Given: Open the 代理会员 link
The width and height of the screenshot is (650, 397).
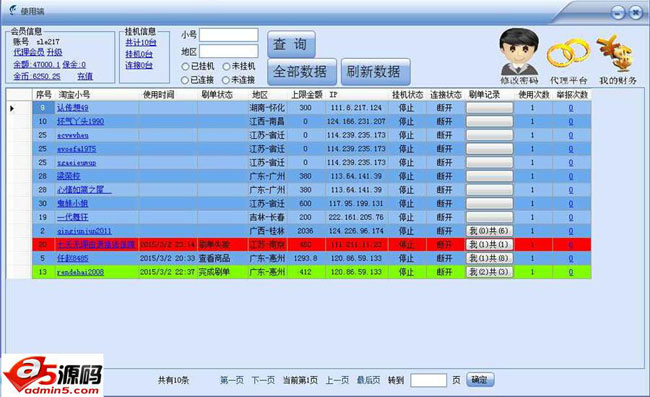Looking at the screenshot, I should [x=29, y=52].
